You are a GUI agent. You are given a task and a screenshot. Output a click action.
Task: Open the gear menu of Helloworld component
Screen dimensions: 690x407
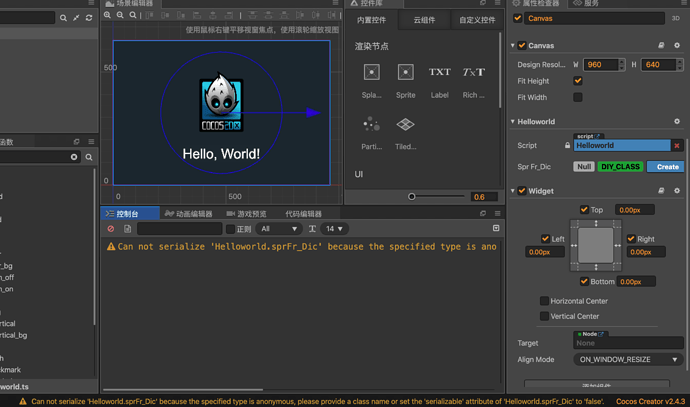pyautogui.click(x=676, y=122)
